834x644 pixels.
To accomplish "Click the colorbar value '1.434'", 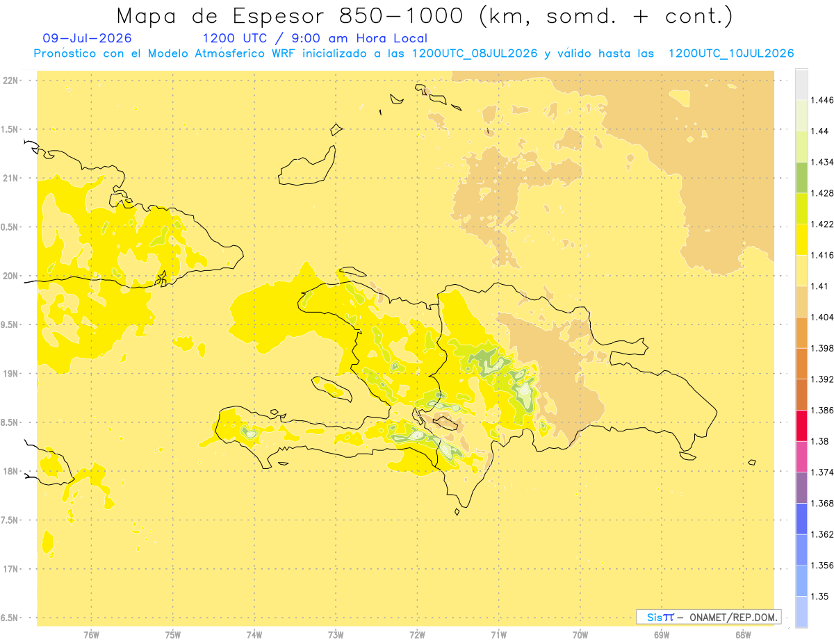I will point(821,162).
